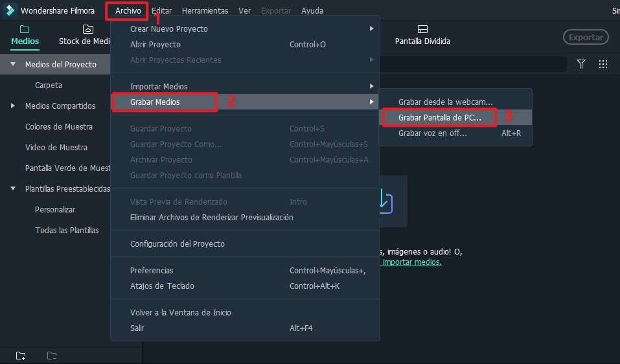Image resolution: width=620 pixels, height=364 pixels.
Task: Select Pantalla Verde de Muestra
Action: pos(67,168)
